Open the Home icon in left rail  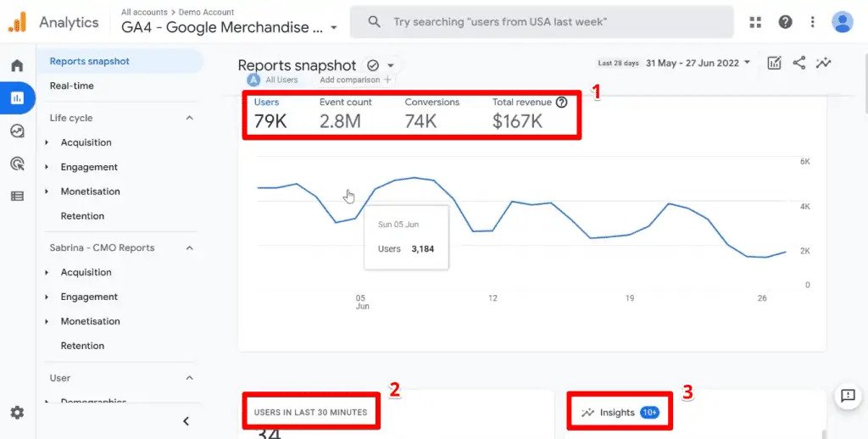coord(17,65)
